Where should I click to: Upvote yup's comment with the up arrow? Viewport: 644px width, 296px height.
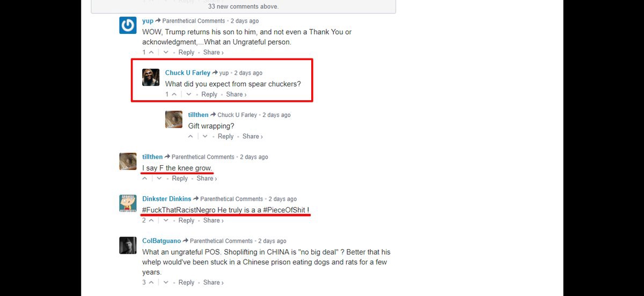151,53
